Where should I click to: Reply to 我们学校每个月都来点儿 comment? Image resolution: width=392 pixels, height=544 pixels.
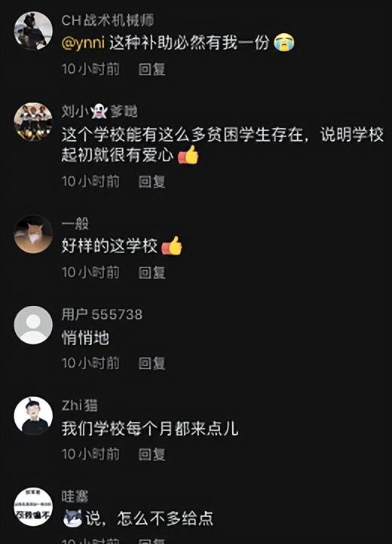pos(152,454)
